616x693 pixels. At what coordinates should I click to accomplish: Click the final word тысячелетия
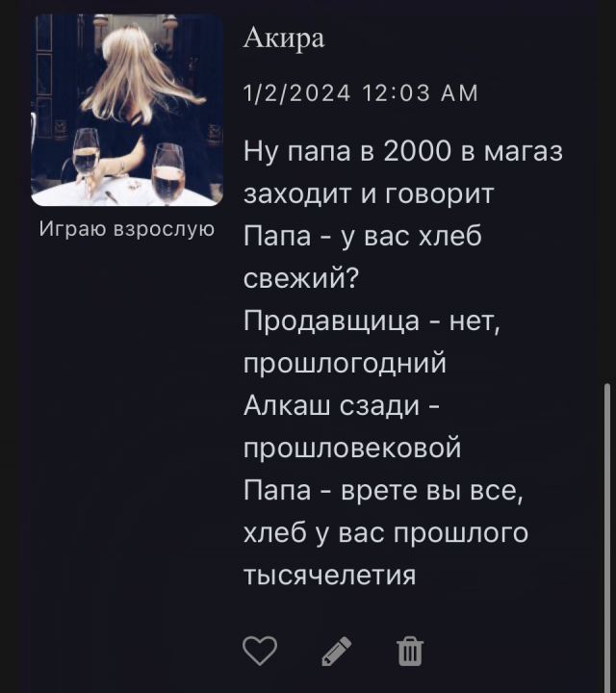click(x=329, y=576)
